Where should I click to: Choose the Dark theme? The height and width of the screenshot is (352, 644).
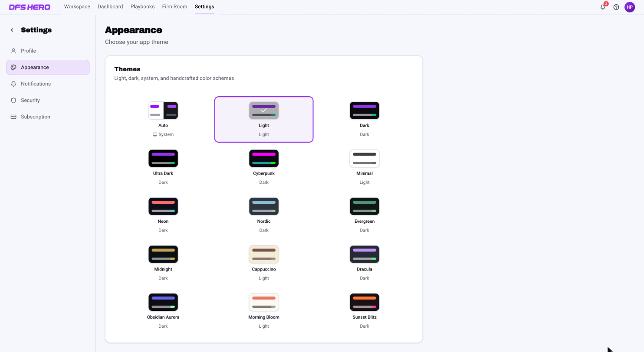(x=365, y=119)
